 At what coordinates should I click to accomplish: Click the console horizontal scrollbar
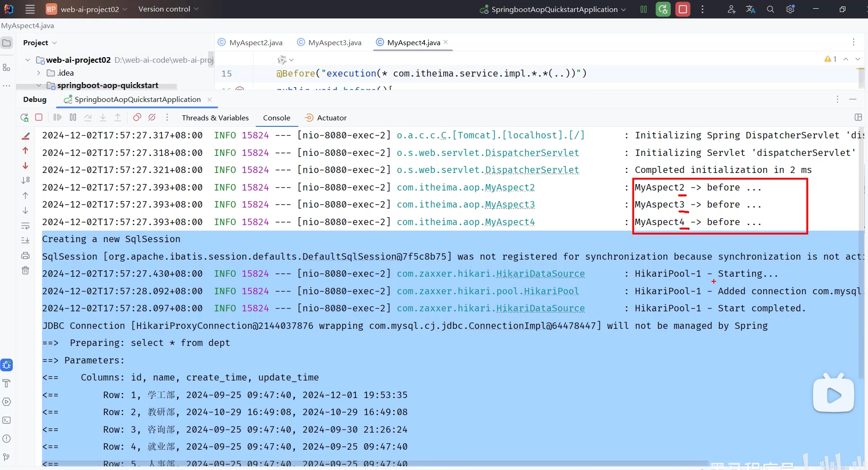(375, 463)
